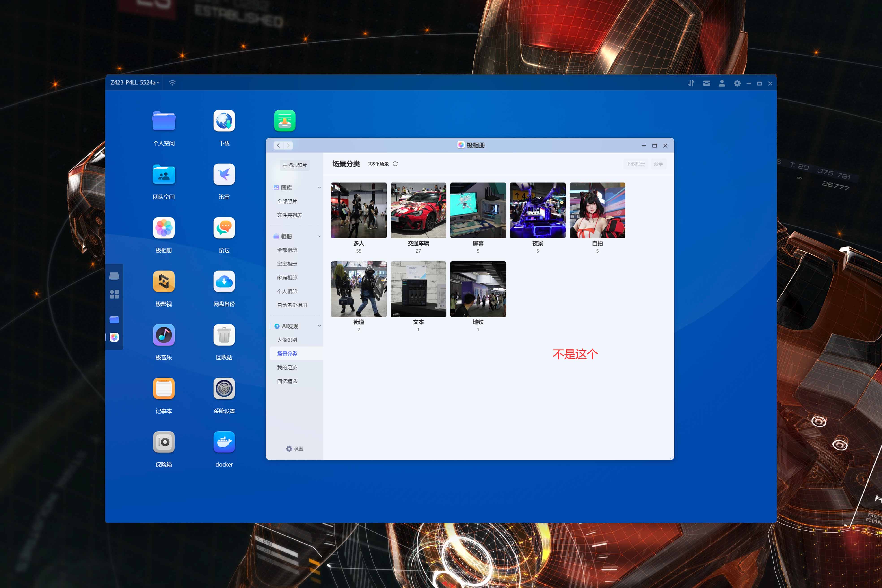Open the 交通车辆 scene thumbnail
Image resolution: width=882 pixels, height=588 pixels.
click(x=418, y=210)
